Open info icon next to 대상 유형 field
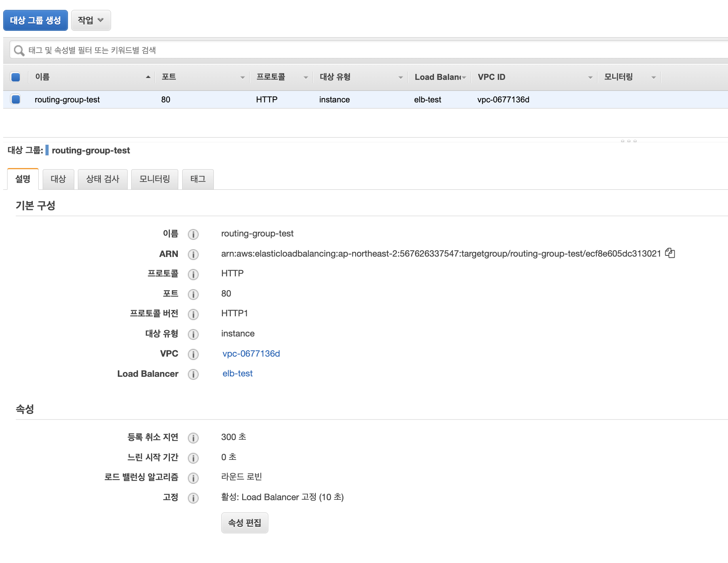 click(193, 334)
